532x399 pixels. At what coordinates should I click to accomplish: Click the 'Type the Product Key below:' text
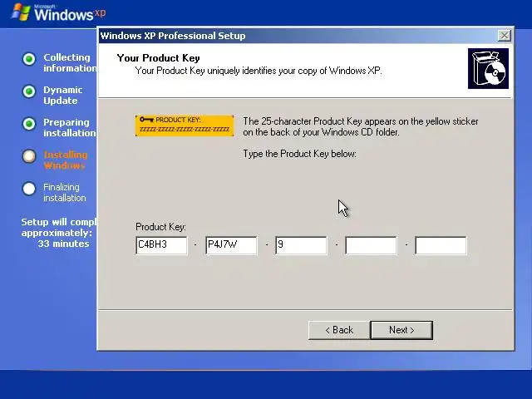(x=299, y=154)
